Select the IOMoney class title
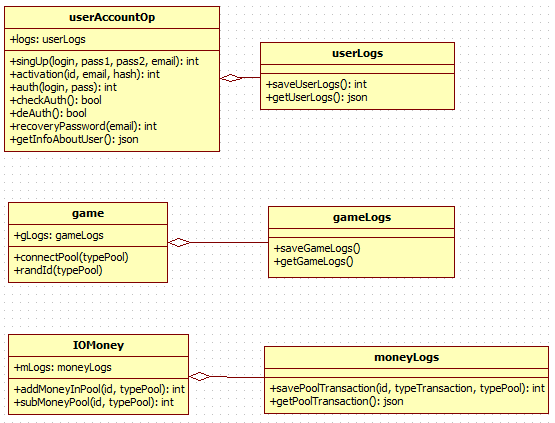555x423 pixels. [98, 345]
